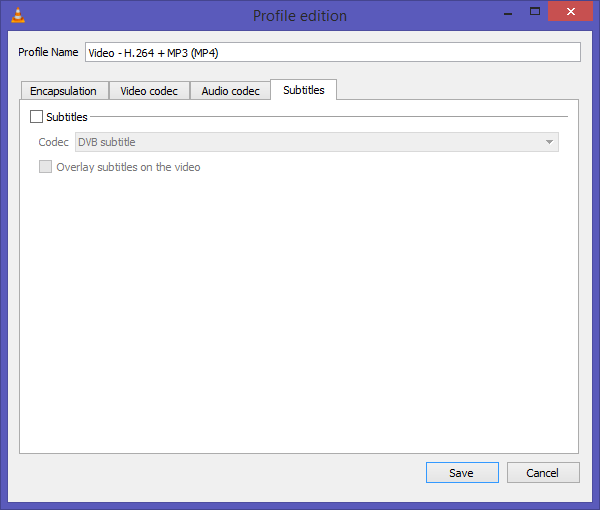Click the 'Codec' label text
Screen dimensions: 600x510
(x=54, y=142)
